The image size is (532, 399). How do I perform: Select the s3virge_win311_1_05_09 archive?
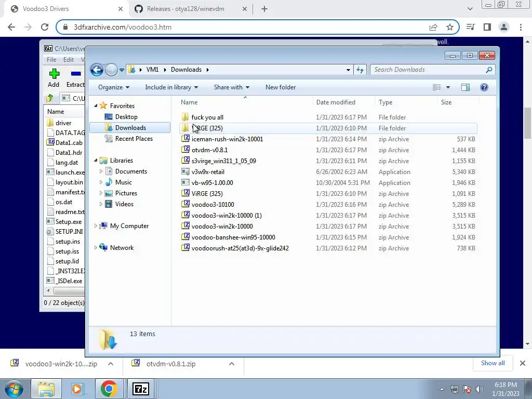[x=328, y=161]
